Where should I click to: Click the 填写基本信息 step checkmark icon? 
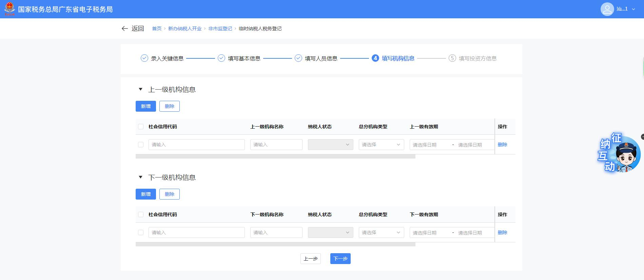(x=221, y=58)
